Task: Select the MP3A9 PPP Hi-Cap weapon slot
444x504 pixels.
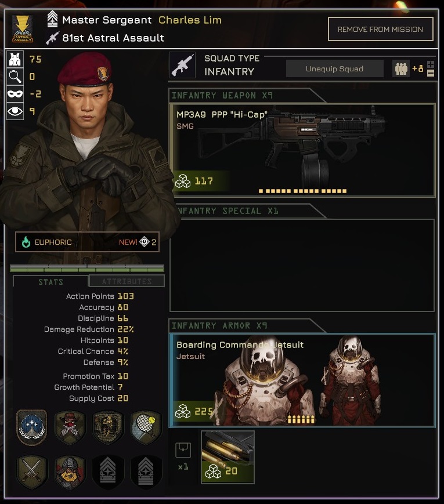Action: [302, 150]
